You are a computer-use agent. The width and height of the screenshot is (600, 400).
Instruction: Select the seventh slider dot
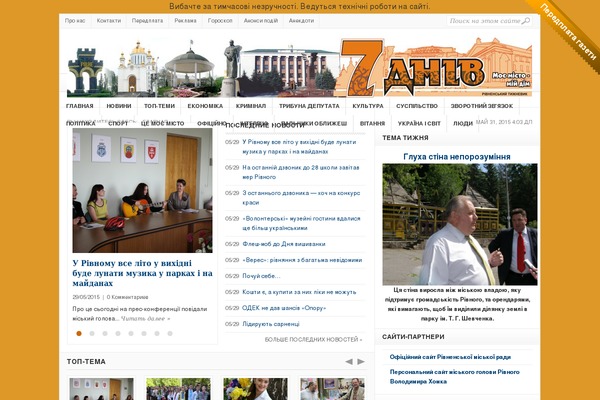157,333
